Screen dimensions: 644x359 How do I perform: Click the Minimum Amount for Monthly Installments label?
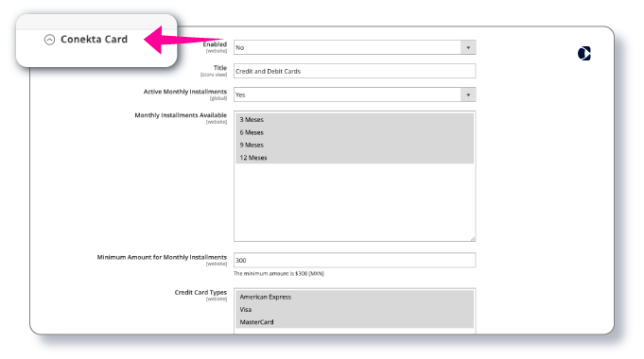point(162,257)
